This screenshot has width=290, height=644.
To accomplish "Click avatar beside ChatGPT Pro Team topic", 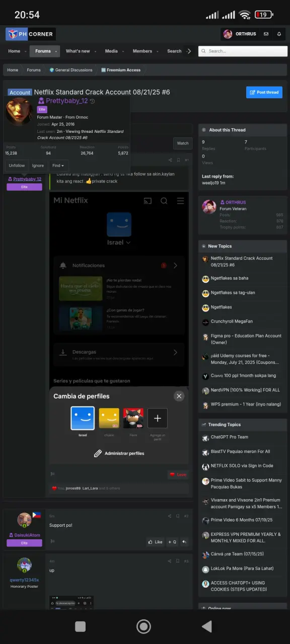I will click(205, 438).
